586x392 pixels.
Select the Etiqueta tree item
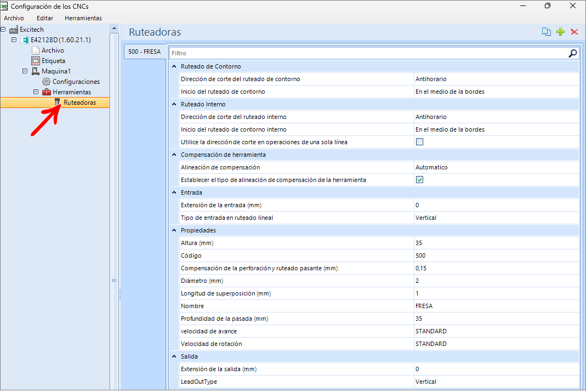53,61
